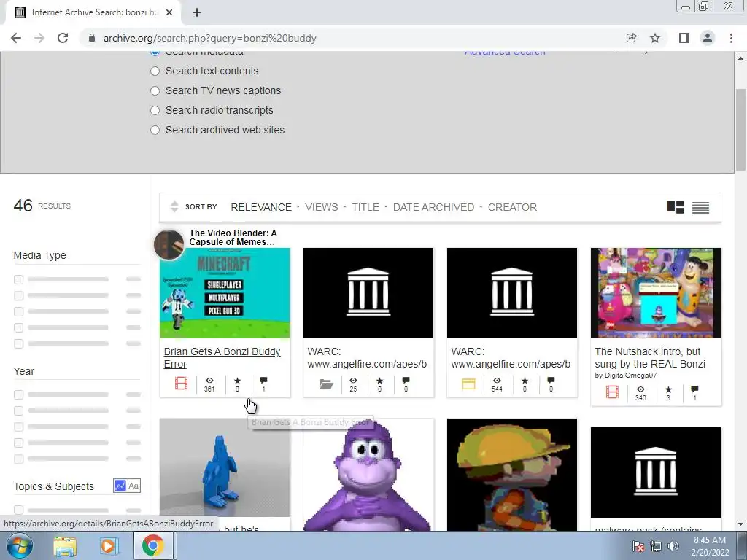Open second WARC angelfire.com title with 544 views
747x560 pixels.
pos(511,357)
